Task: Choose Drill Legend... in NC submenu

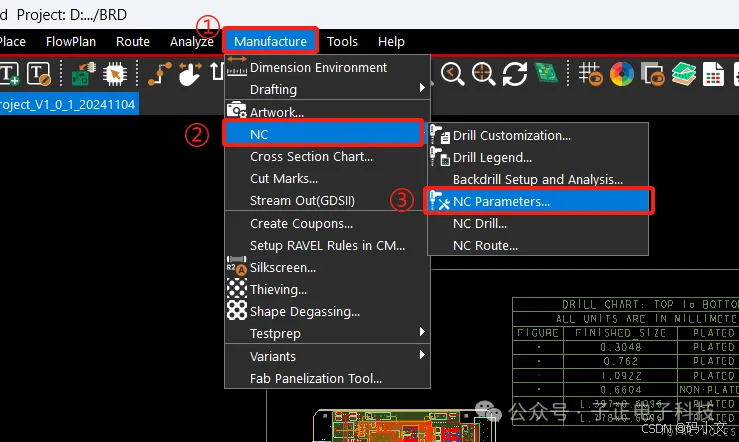Action: (x=538, y=157)
